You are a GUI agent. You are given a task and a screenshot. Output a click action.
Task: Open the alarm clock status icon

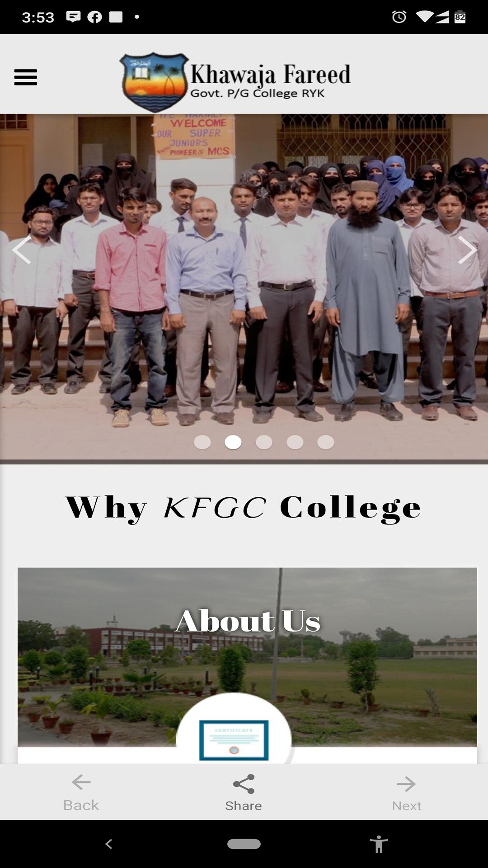point(399,17)
